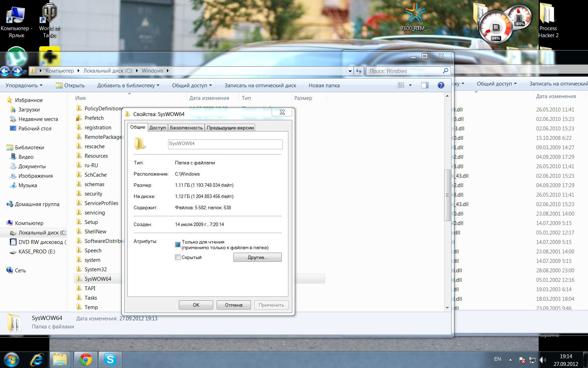Click the volume speaker tray icon
Viewport: 588px width, 368px height.
coord(542,360)
